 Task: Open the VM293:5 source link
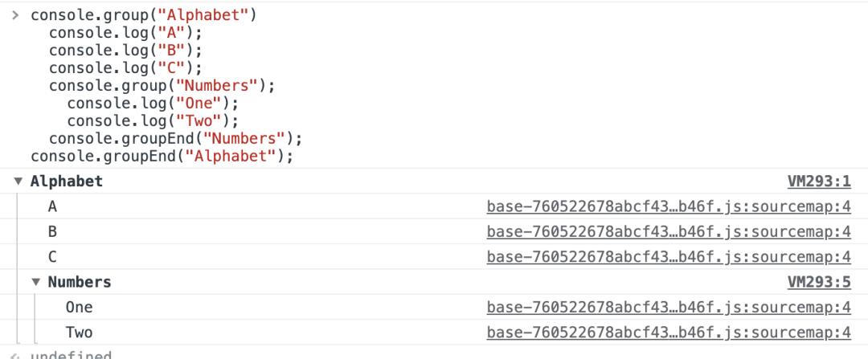pyautogui.click(x=818, y=283)
